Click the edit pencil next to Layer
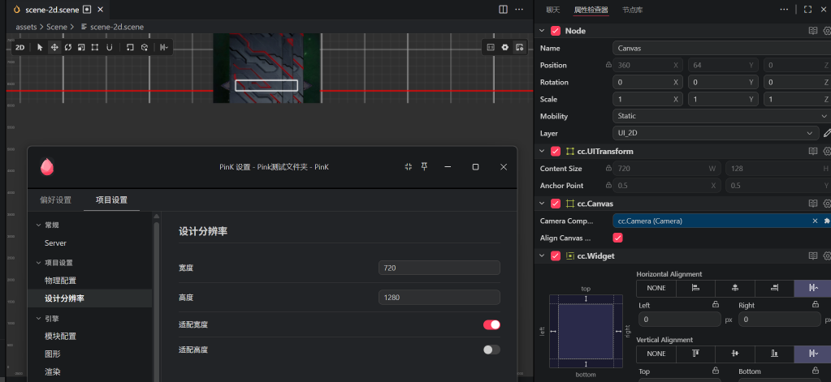 (827, 133)
